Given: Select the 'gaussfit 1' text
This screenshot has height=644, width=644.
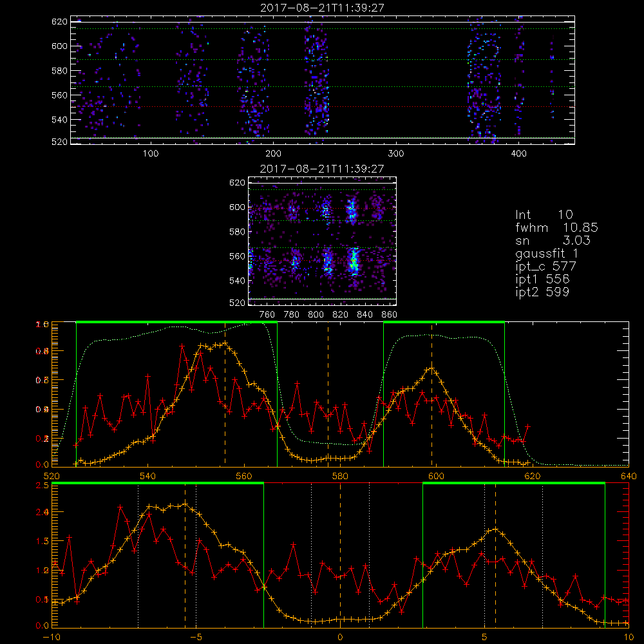Looking at the screenshot, I should point(547,253).
